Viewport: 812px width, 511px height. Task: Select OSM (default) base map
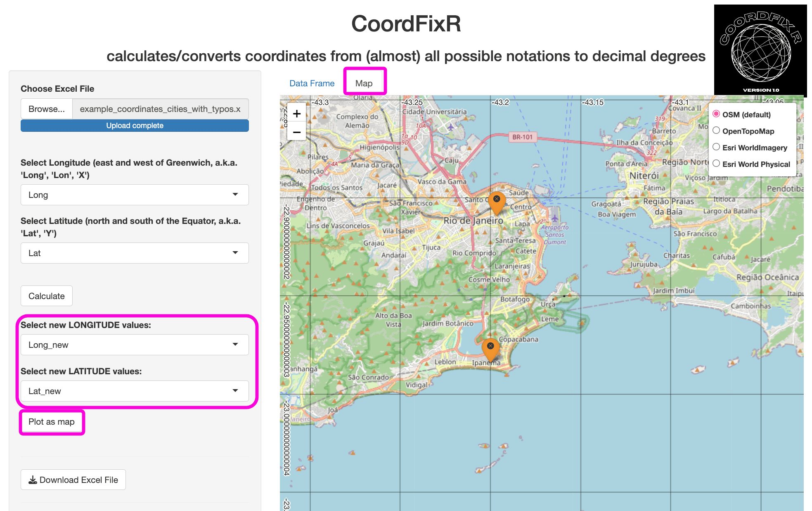(x=716, y=114)
